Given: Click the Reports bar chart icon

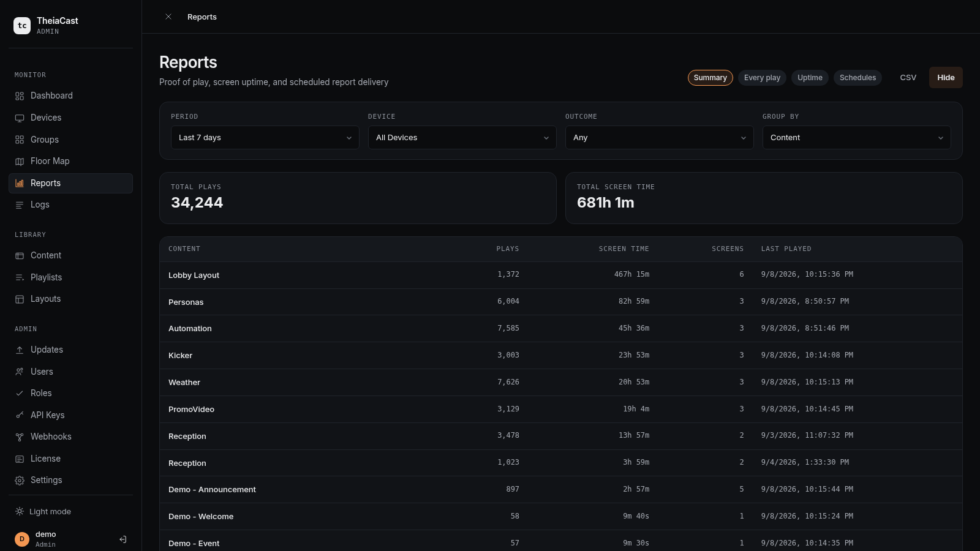Looking at the screenshot, I should 20,183.
